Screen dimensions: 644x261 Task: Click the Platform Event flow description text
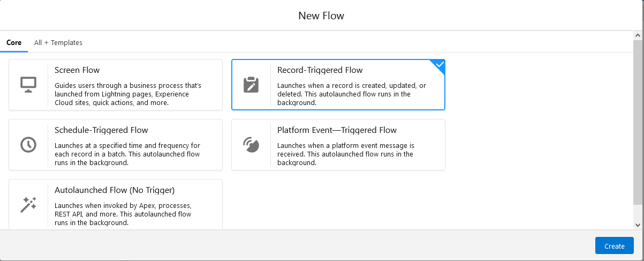346,154
